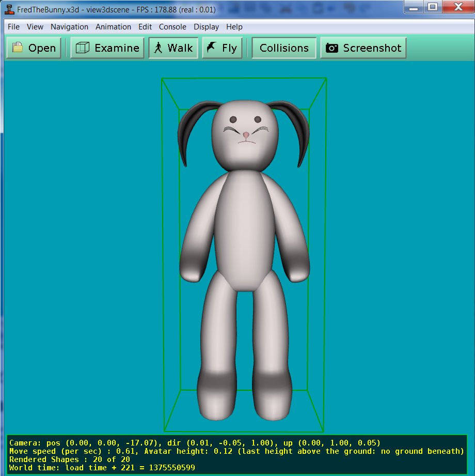Click the camera icon for Screenshot
The height and width of the screenshot is (476, 475).
(x=332, y=48)
